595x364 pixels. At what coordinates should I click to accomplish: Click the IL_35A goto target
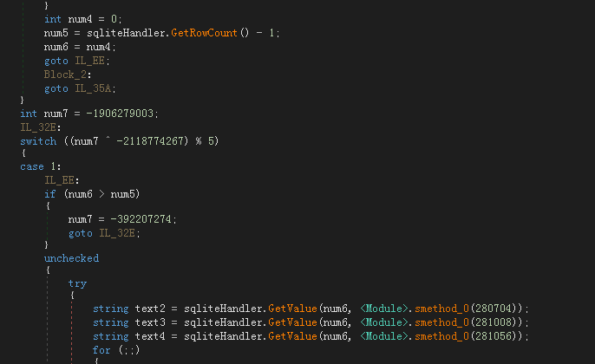[93, 88]
